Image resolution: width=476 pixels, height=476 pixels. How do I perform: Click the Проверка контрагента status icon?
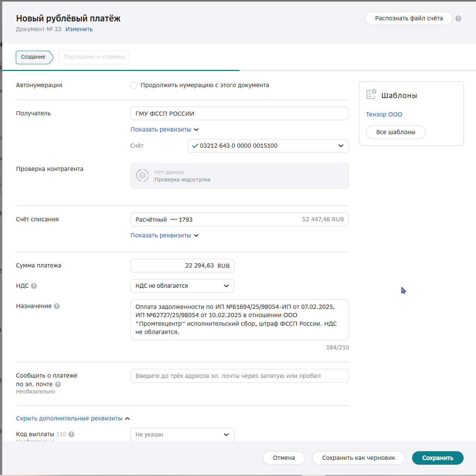pyautogui.click(x=142, y=175)
